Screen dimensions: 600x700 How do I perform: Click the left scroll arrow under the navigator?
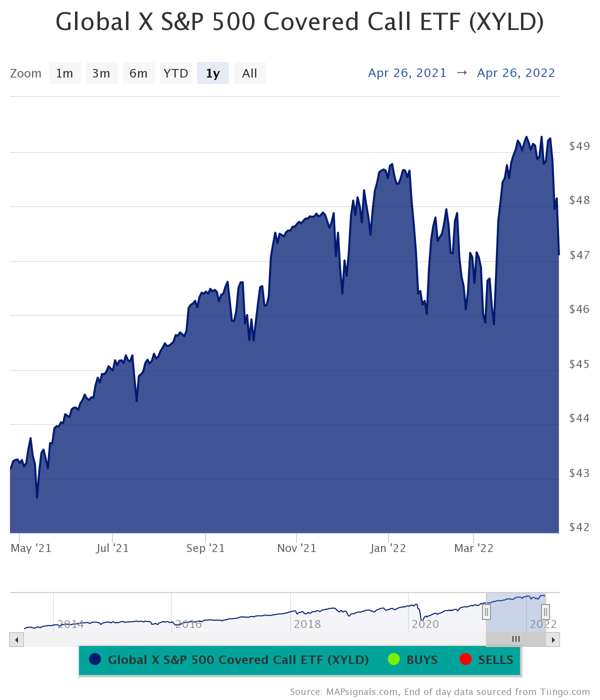click(15, 639)
